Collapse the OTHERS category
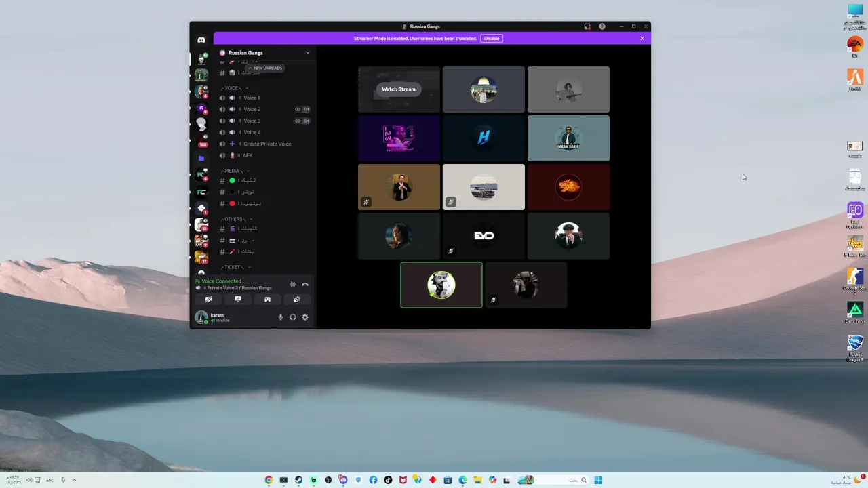Screen dimensions: 868x488 236,219
